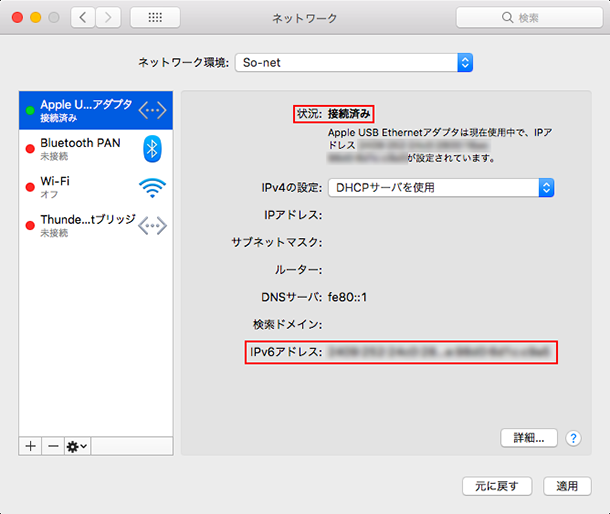
Task: Open the IPv4の設定 dropdown
Action: point(442,187)
